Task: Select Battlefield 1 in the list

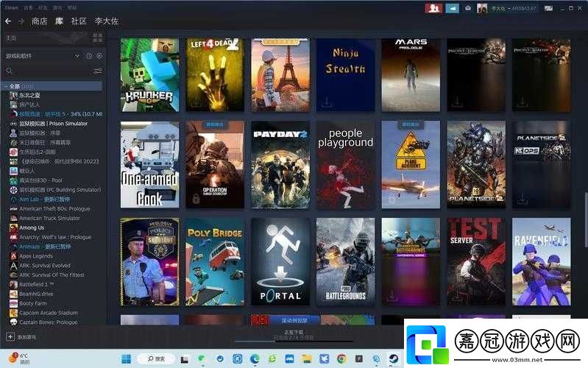Action: coord(36,284)
